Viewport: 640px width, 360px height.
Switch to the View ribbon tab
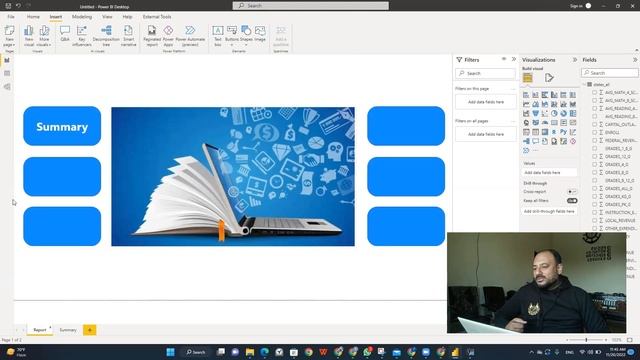(107, 17)
